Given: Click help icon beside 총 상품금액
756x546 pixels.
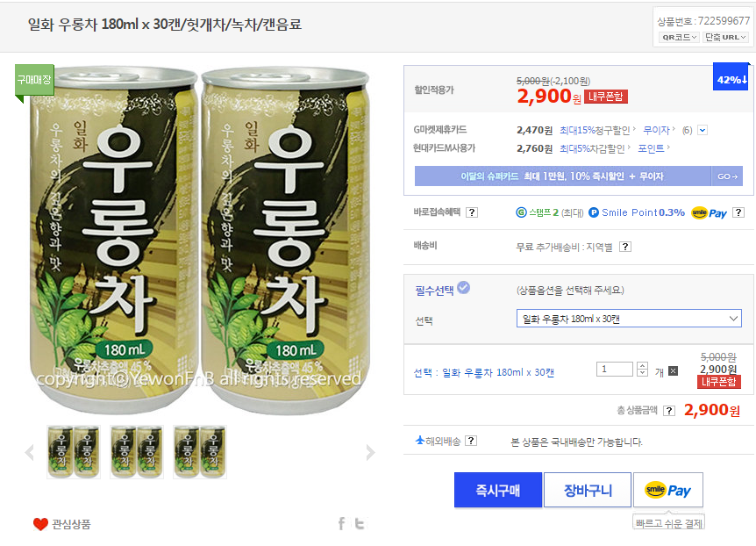Looking at the screenshot, I should coord(669,411).
